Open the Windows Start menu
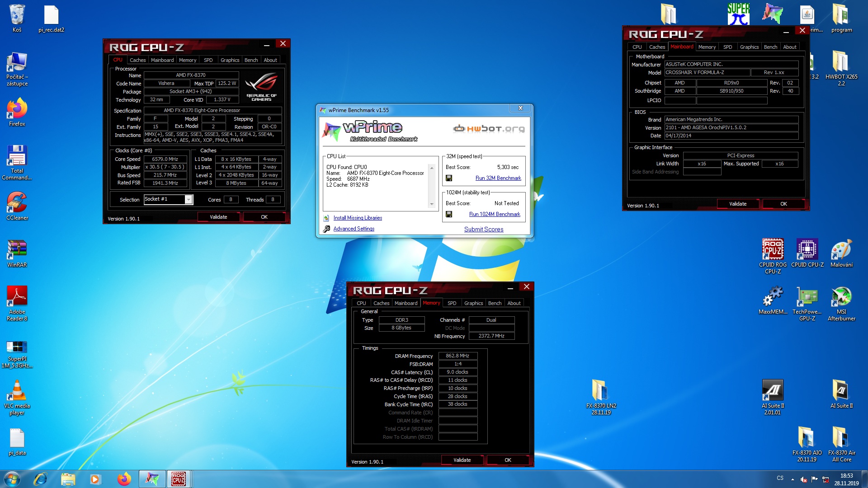The image size is (868, 488). click(12, 479)
